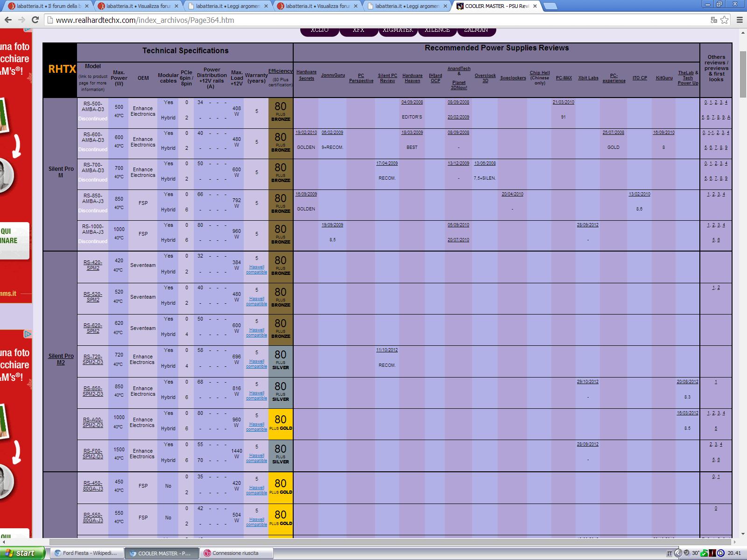Viewport: 747px width, 560px height.
Task: Open the KitGuru header link
Action: pos(664,78)
